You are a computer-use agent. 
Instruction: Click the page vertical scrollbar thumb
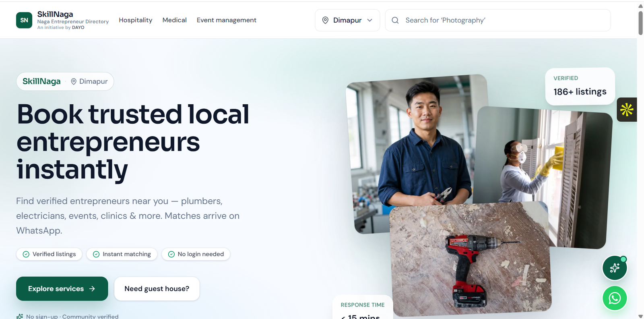pos(640,23)
